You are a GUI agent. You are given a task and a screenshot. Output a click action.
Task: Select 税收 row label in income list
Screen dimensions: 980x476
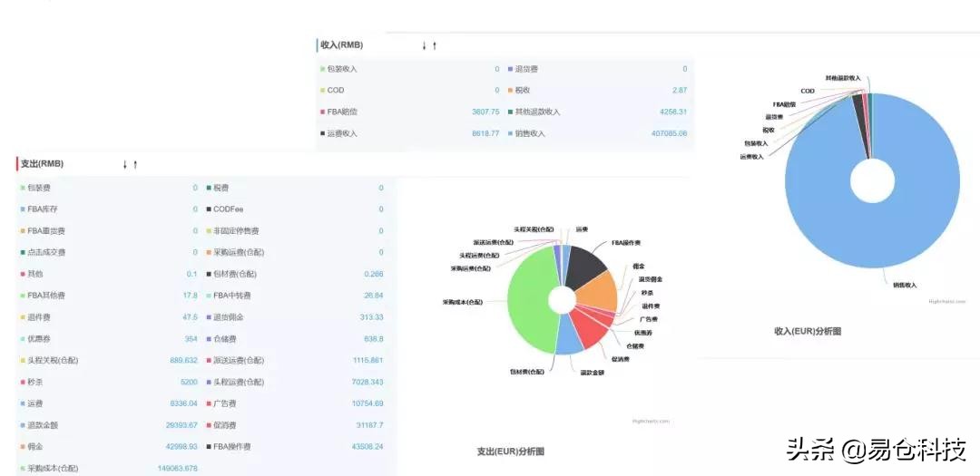pyautogui.click(x=523, y=91)
